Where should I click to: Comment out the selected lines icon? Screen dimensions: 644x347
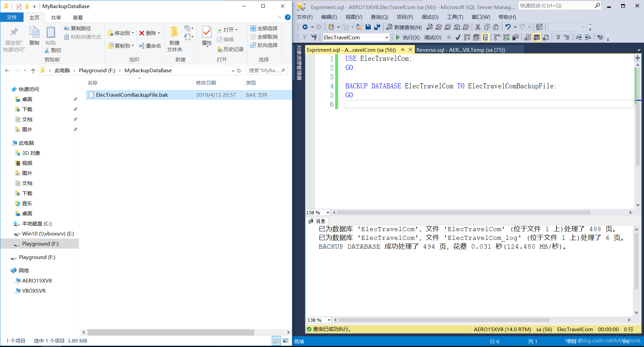pos(558,37)
